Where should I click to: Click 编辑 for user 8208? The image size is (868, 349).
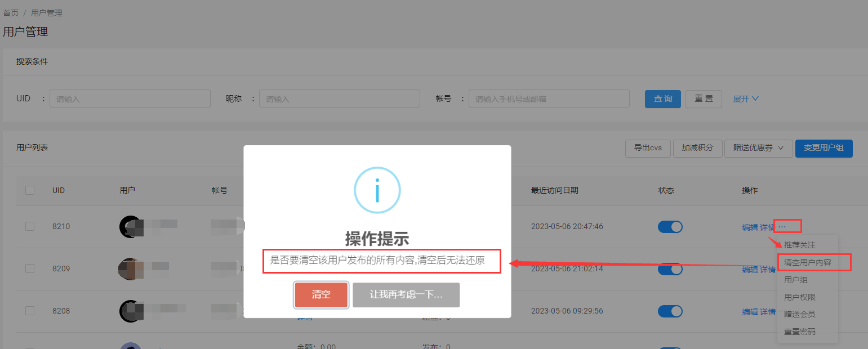coord(750,312)
